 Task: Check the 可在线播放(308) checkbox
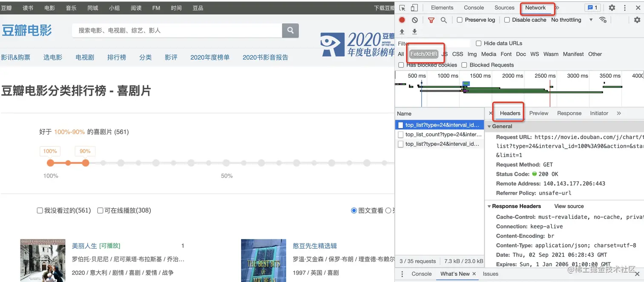tap(100, 210)
